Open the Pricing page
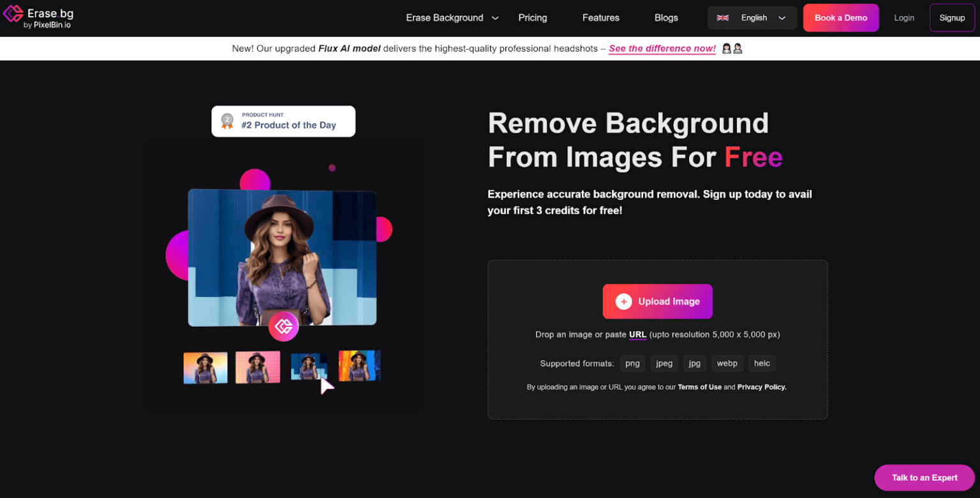 (x=533, y=18)
